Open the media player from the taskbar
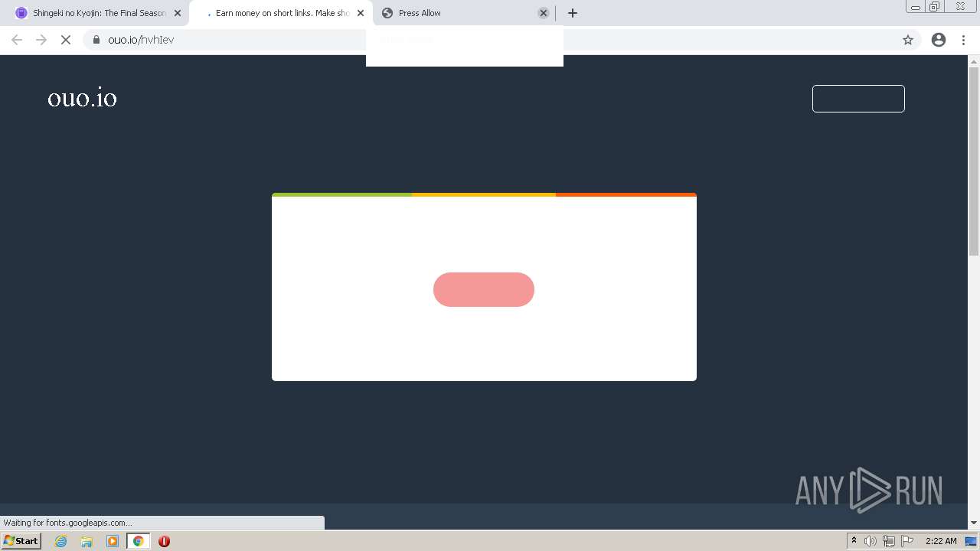 (x=113, y=541)
